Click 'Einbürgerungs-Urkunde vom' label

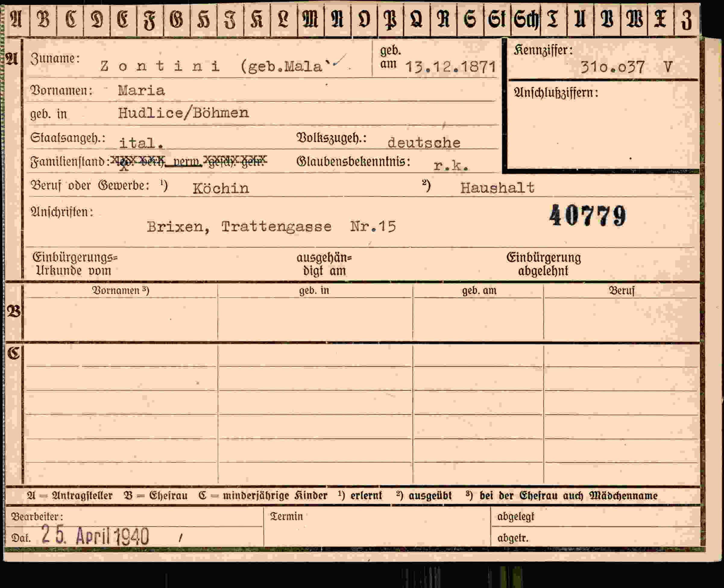click(75, 264)
